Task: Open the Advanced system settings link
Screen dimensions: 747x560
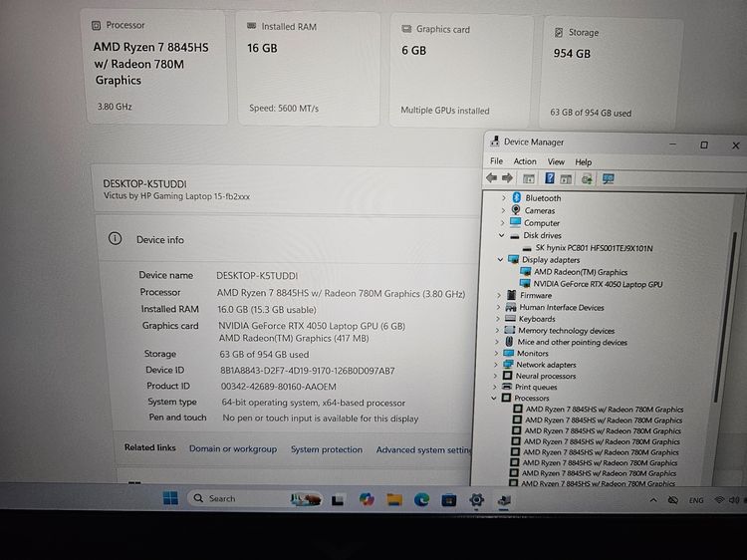Action: 423,450
